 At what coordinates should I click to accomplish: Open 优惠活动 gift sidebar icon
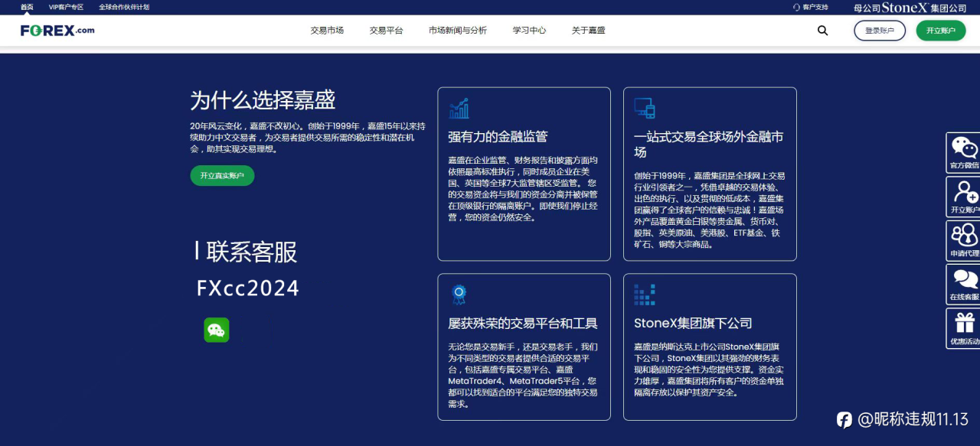(964, 328)
